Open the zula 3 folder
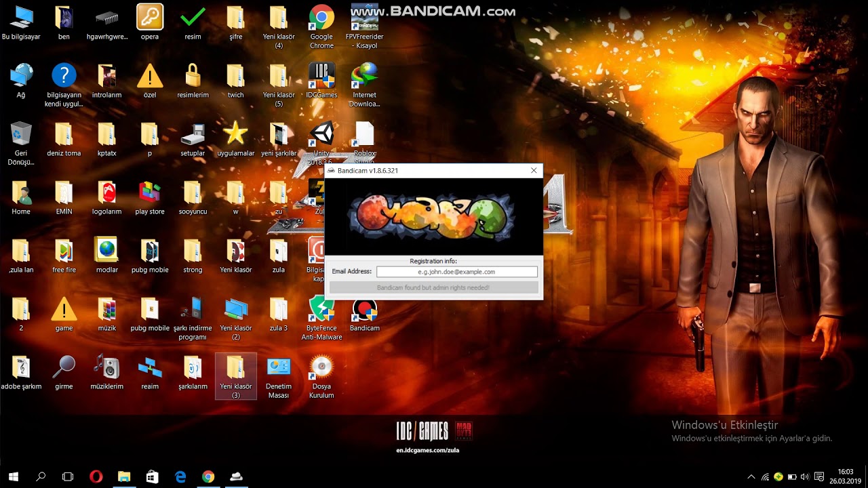The image size is (868, 488). point(279,309)
